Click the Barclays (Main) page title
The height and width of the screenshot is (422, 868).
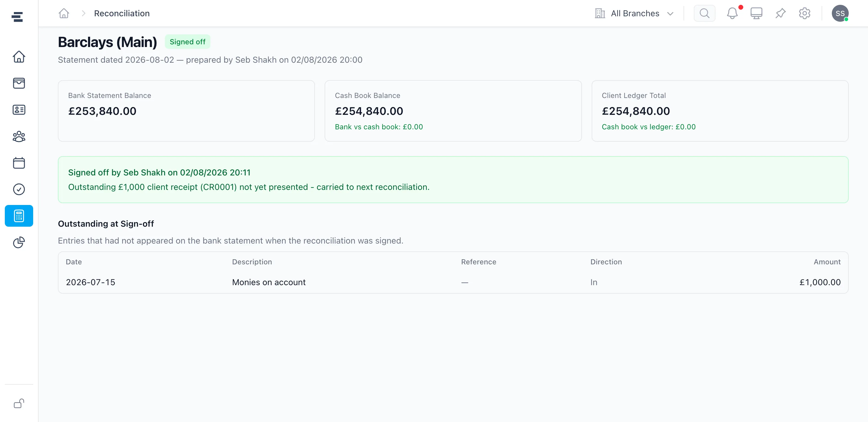(x=108, y=42)
